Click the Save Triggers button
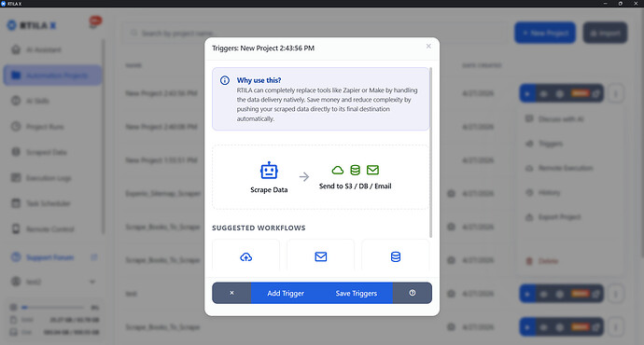Screen dimensions: 644x345 [357, 293]
